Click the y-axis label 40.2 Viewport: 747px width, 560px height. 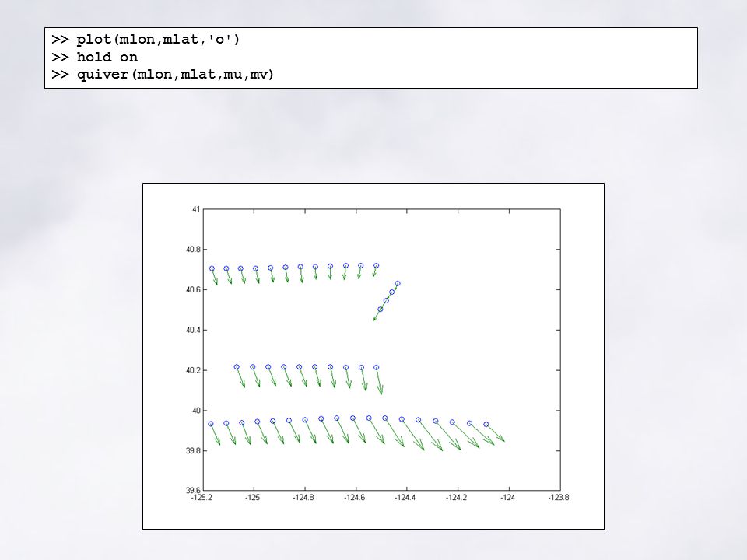[194, 370]
